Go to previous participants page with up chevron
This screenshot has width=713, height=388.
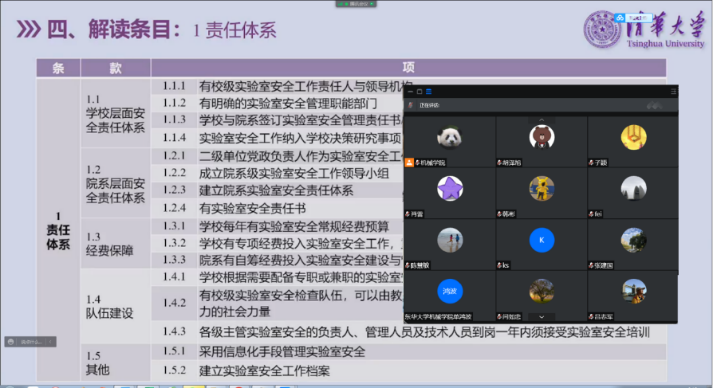click(542, 120)
